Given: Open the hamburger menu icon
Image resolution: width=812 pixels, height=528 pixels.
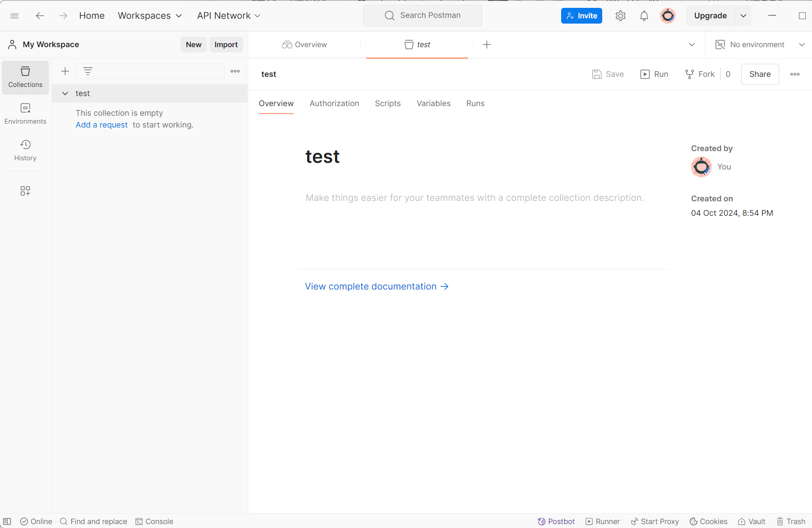Looking at the screenshot, I should click(x=14, y=16).
